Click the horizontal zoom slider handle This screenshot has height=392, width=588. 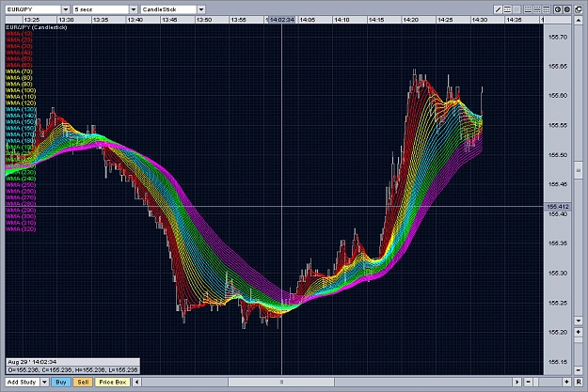point(536,382)
